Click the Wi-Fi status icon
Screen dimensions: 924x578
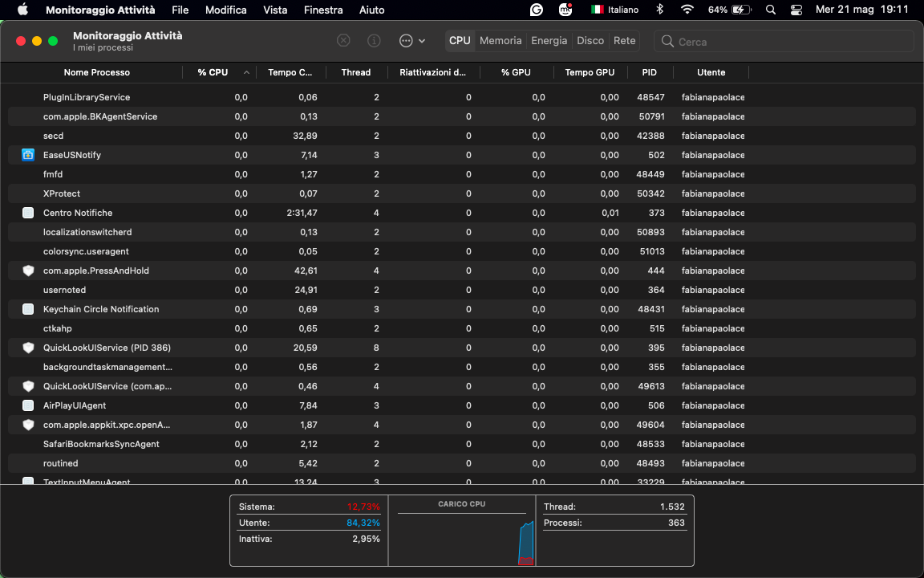pos(687,10)
